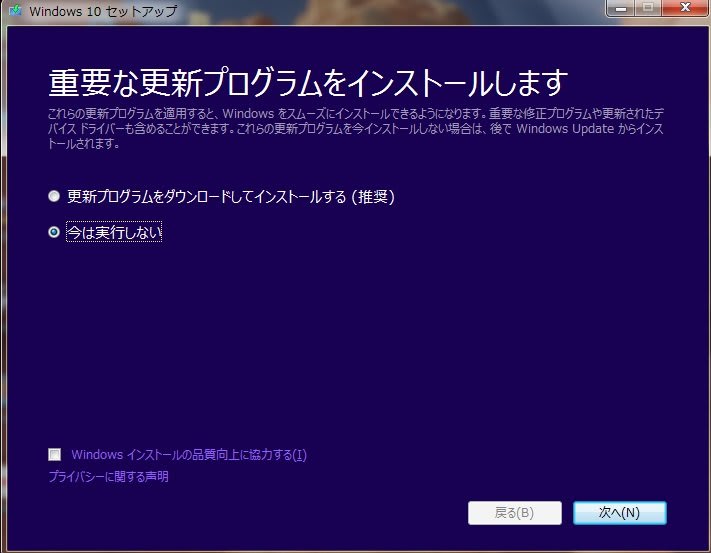
Task: Select the 今は実行しない radio button
Action: pyautogui.click(x=54, y=232)
